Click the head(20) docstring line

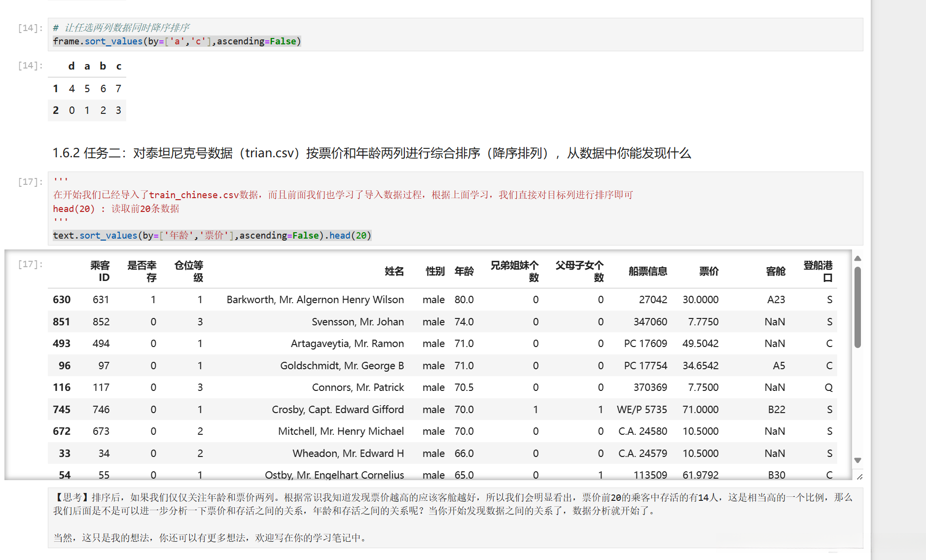(116, 209)
